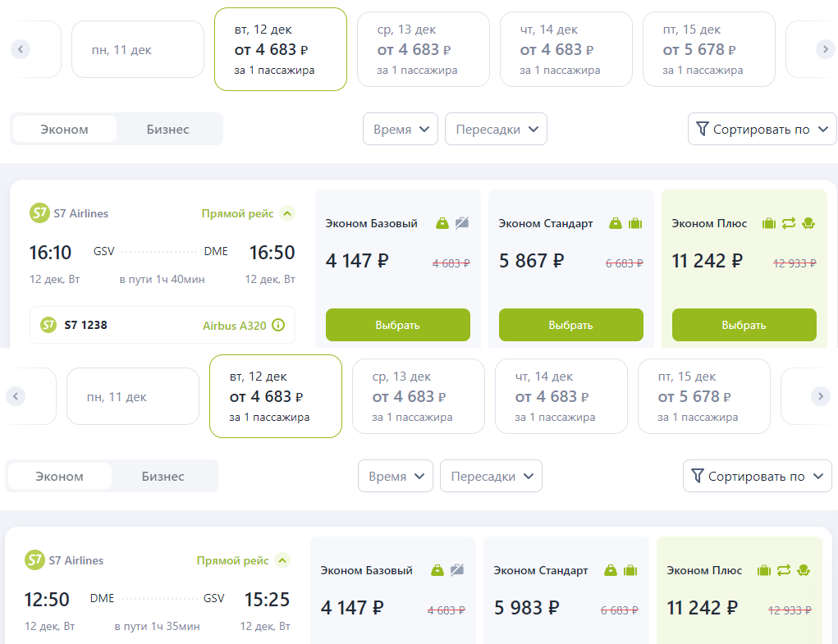Screen dimensions: 838x644
Task: Go to later dates in lower date carousel
Action: 821,396
